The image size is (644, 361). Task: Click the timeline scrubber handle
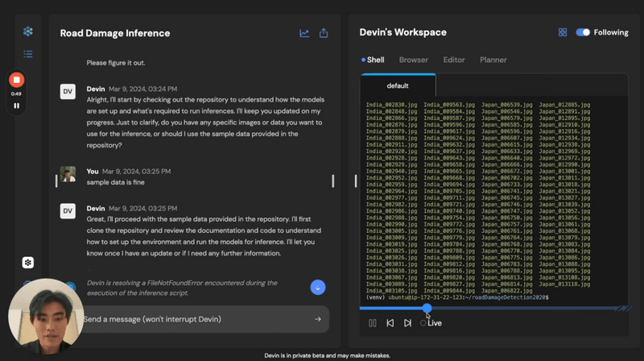coord(427,308)
